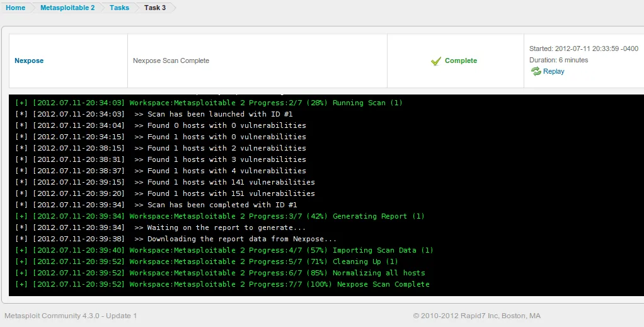The width and height of the screenshot is (644, 327).
Task: Click the 100% Nexpose Scan Complete log line
Action: (222, 284)
